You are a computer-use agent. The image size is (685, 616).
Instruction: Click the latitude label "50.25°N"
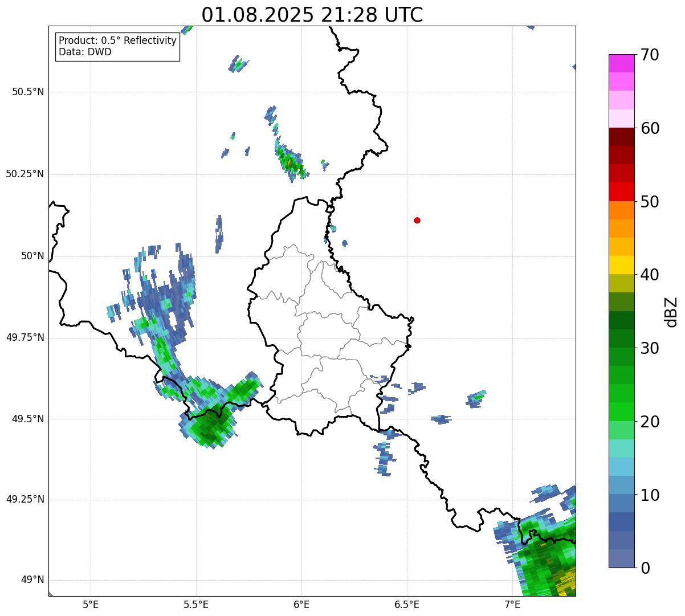25,174
